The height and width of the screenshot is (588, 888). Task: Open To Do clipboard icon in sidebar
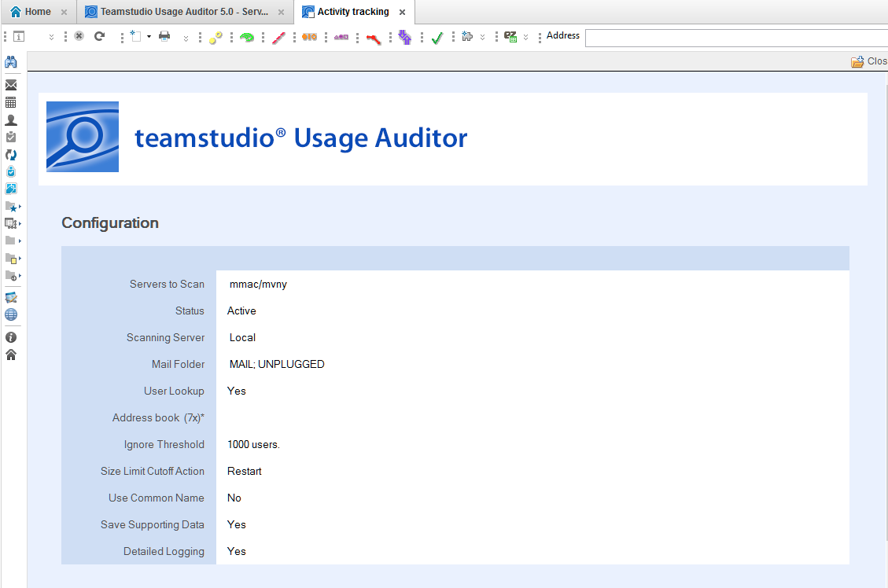click(x=11, y=137)
